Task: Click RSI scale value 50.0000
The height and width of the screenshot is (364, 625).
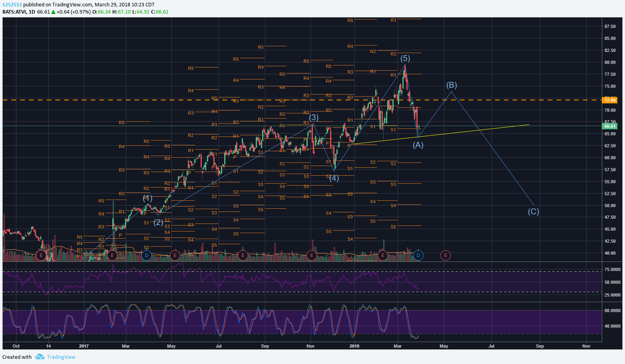Action: pos(613,282)
